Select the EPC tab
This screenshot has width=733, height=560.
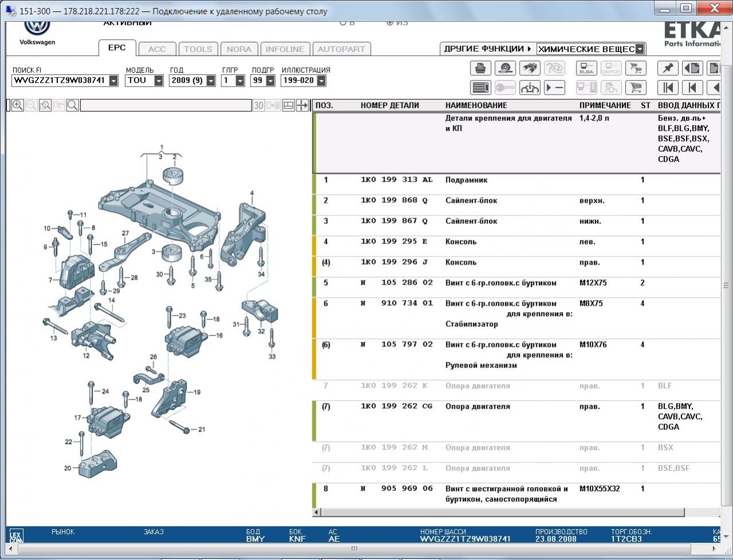coord(117,48)
